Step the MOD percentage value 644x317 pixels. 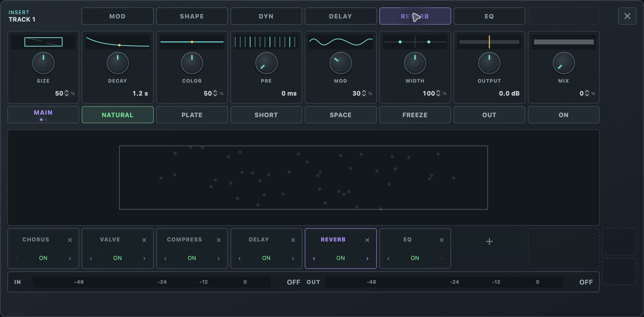pyautogui.click(x=364, y=93)
